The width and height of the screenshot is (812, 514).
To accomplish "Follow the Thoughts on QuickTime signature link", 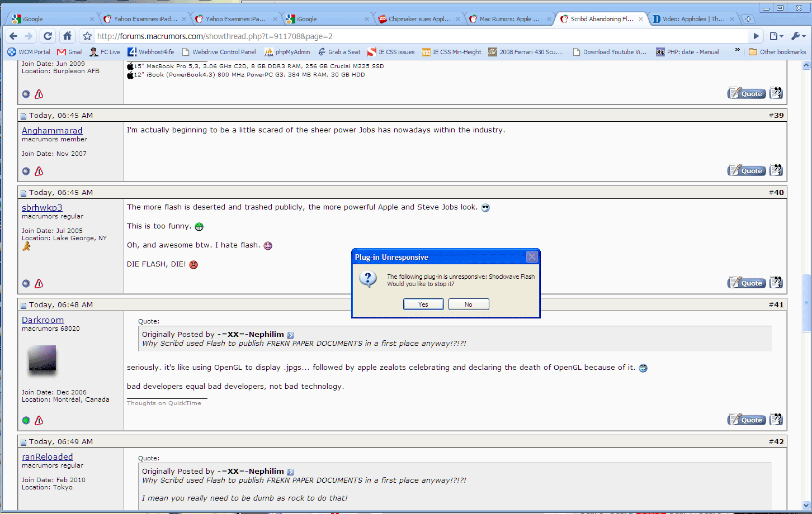I will click(x=164, y=403).
